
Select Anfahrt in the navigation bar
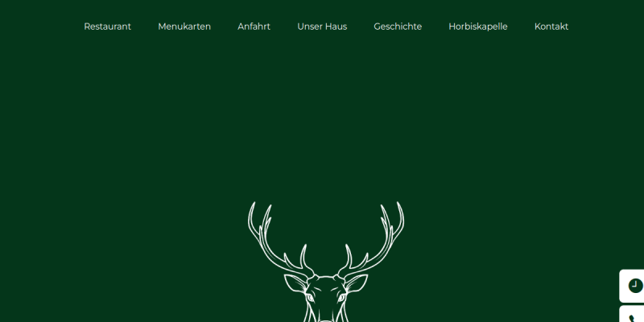pyautogui.click(x=254, y=27)
